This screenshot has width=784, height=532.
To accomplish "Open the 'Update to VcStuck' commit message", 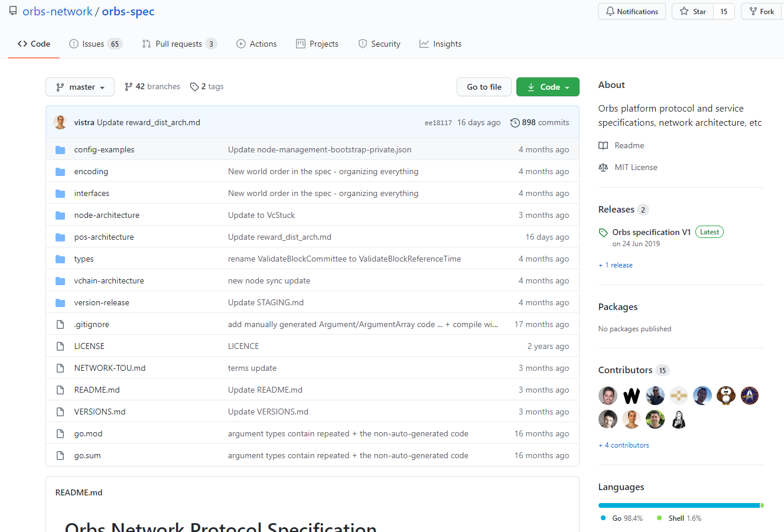I will [x=262, y=216].
